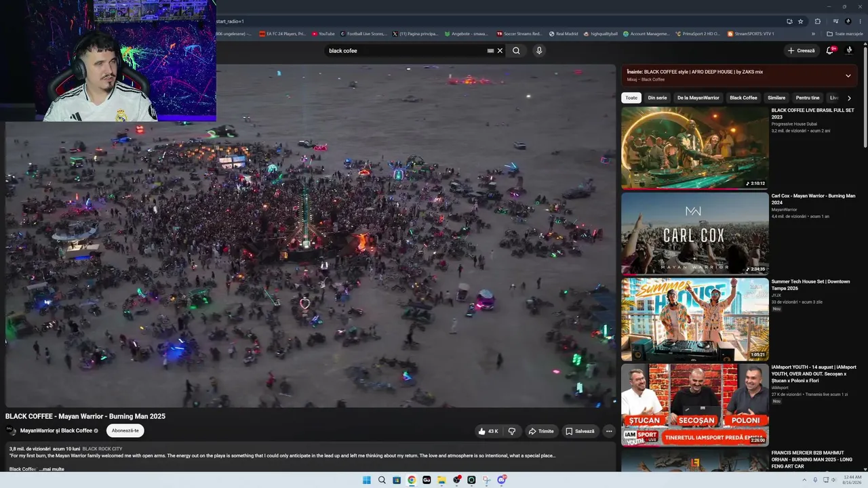Screen dimensions: 868x488
Task: Open 'Carl Cox - Mayan Warrior' video title
Action: [x=813, y=199]
